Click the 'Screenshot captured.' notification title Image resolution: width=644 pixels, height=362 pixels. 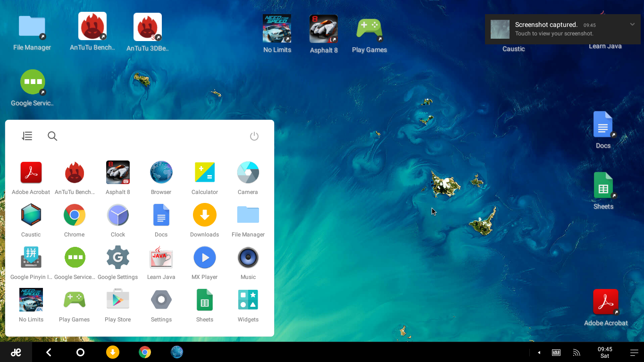coord(546,25)
